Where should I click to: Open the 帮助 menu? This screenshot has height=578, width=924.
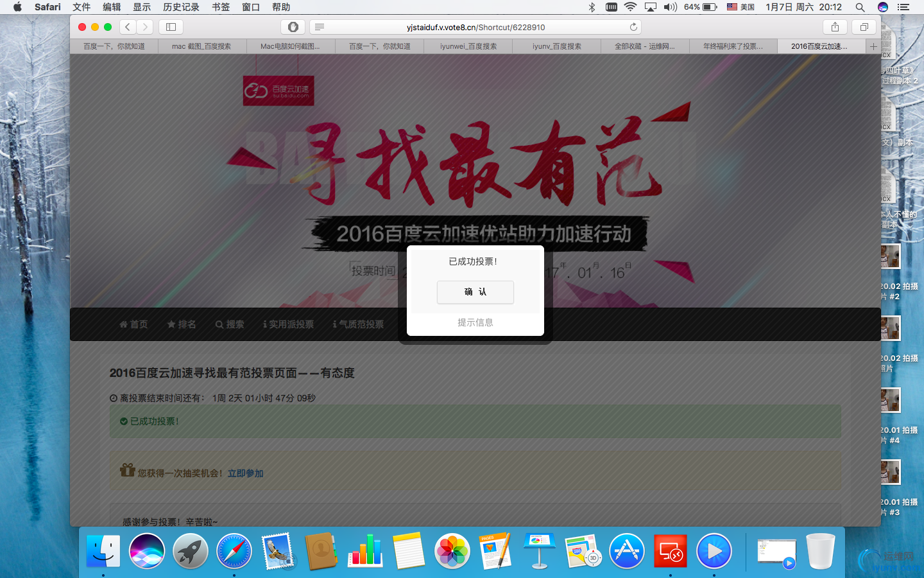[281, 7]
